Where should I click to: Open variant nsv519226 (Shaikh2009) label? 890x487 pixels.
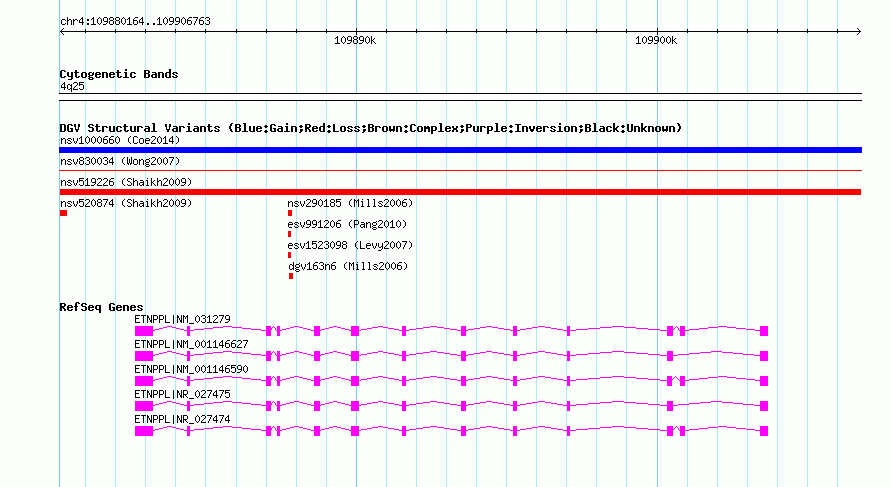coord(126,182)
